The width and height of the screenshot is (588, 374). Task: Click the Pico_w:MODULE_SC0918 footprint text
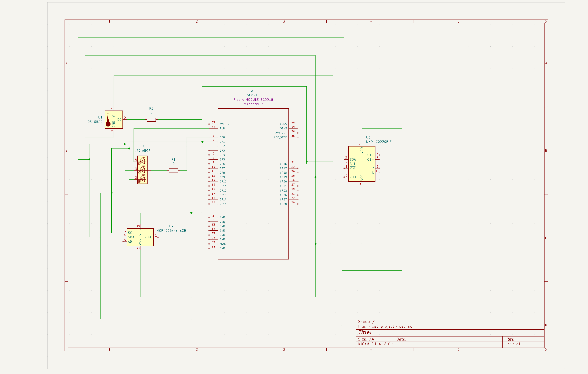coord(253,99)
